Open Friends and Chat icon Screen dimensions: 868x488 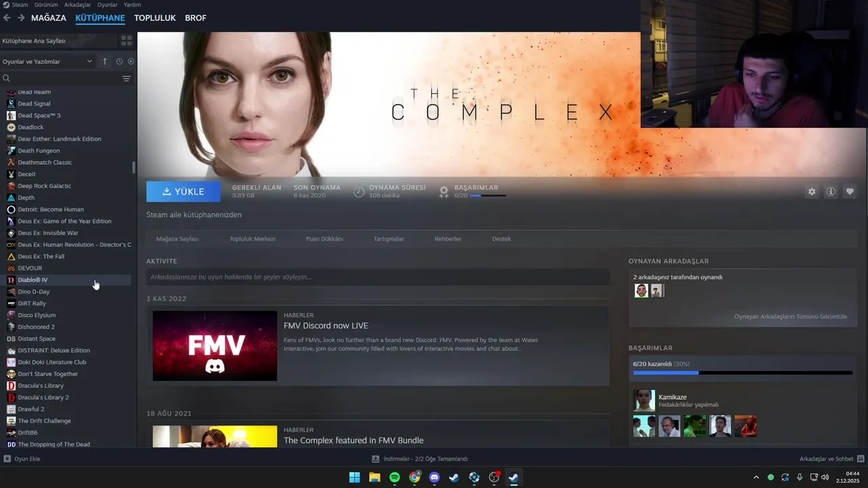click(x=861, y=459)
